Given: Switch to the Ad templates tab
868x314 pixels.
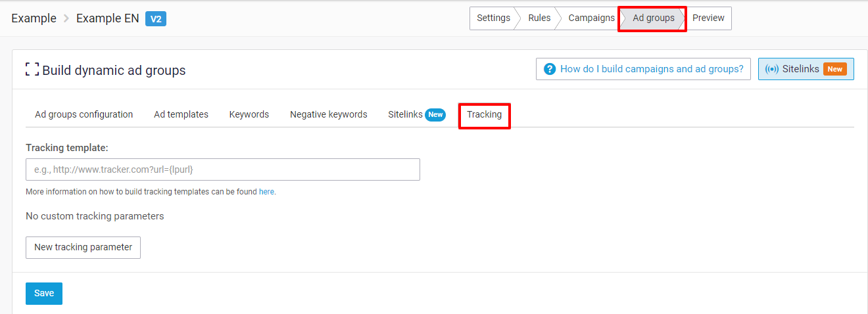Looking at the screenshot, I should point(181,114).
